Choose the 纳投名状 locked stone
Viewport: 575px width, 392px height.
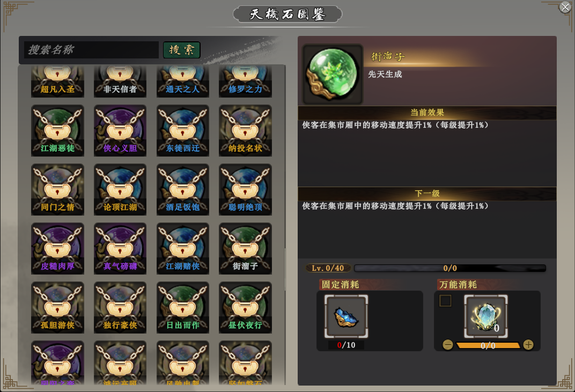tap(245, 130)
